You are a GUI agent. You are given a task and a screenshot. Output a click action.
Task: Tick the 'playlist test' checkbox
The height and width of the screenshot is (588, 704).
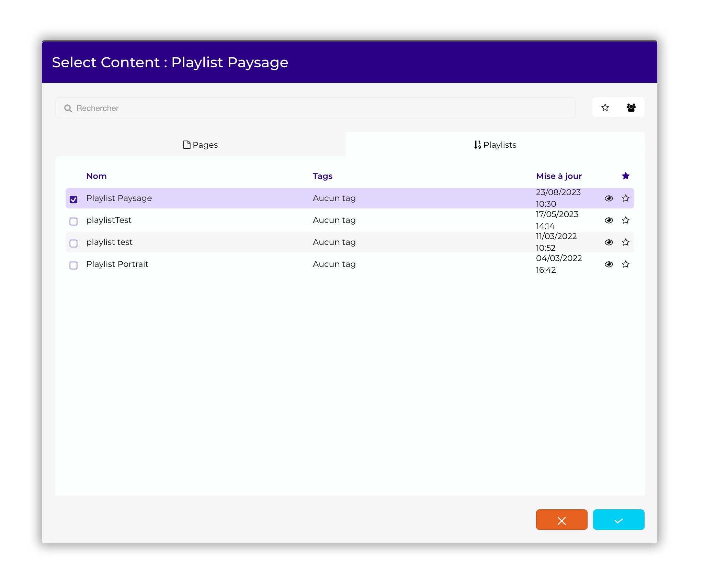coord(73,244)
